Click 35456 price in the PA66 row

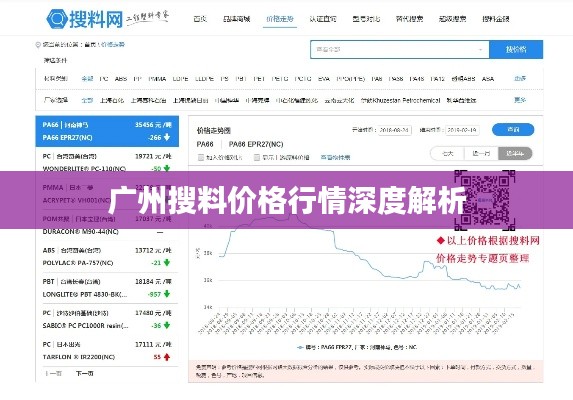153,125
